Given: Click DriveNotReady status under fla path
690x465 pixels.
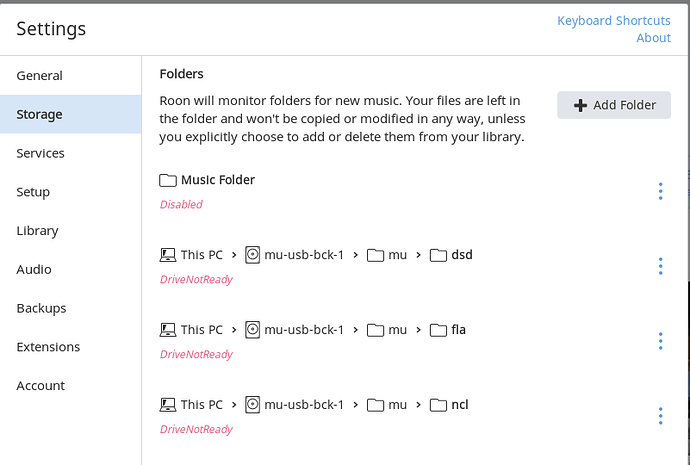Looking at the screenshot, I should [x=196, y=354].
